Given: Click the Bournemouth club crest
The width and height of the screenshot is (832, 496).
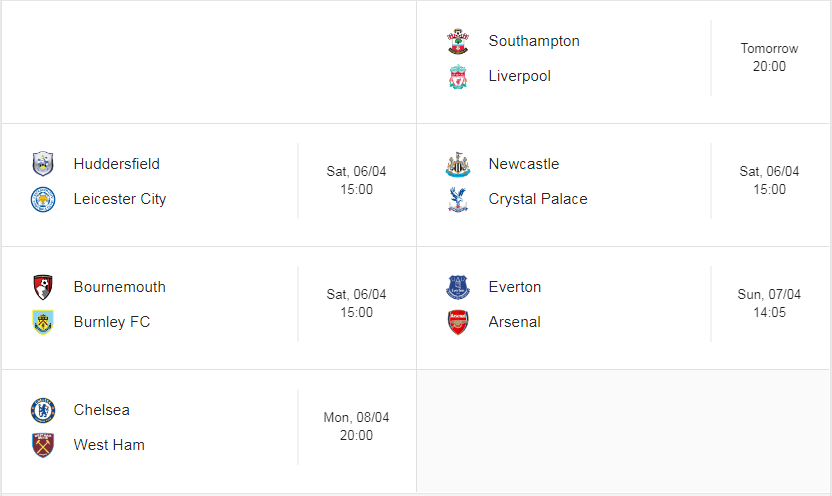Looking at the screenshot, I should coord(43,287).
